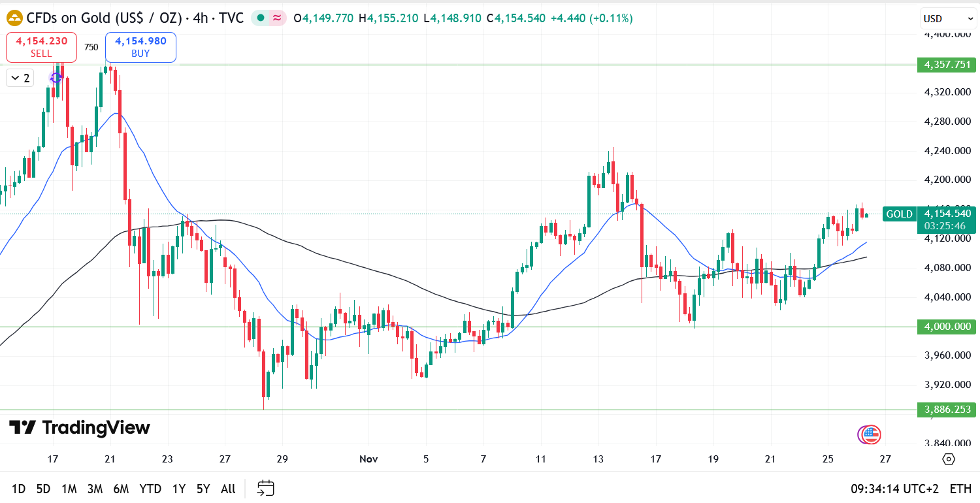Click the pink approximate-data icon
The width and height of the screenshot is (980, 503).
[277, 18]
